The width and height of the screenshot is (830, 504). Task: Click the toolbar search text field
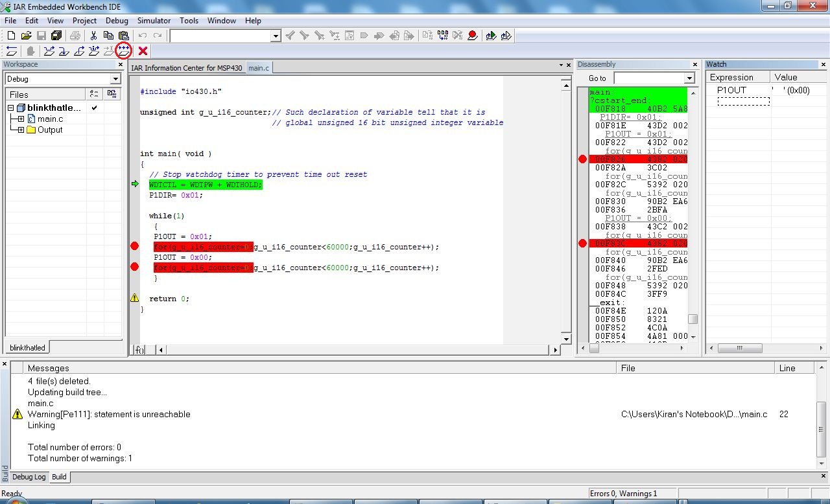click(220, 36)
